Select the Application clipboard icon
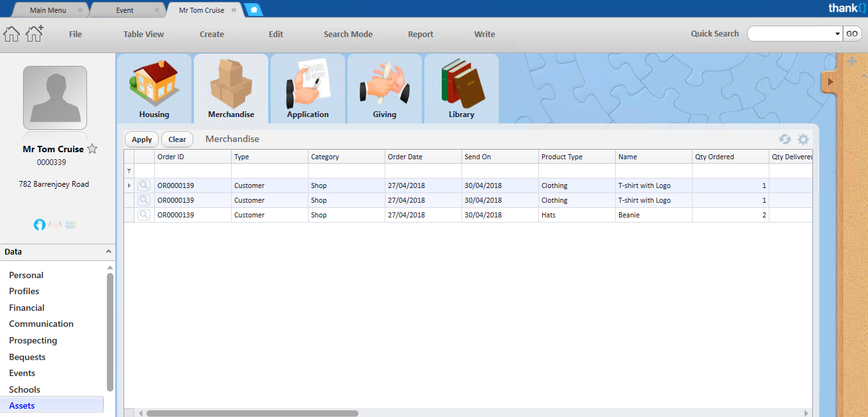The height and width of the screenshot is (417, 868). tap(308, 84)
